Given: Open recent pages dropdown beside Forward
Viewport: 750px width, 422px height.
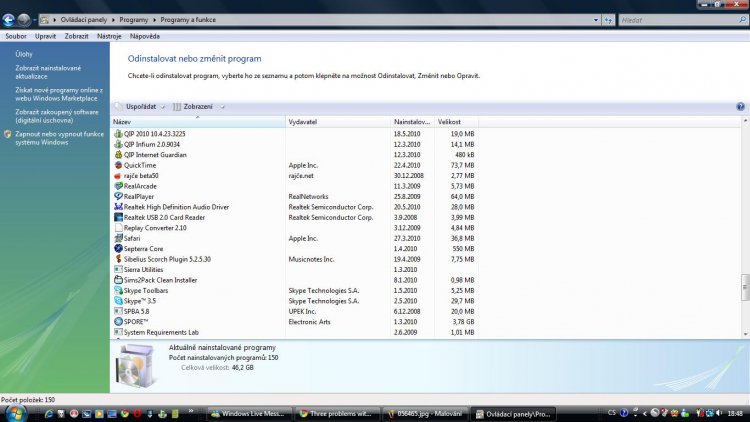Looking at the screenshot, I should tap(35, 20).
